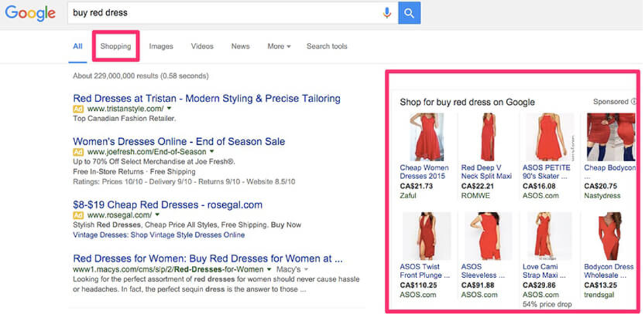Viewport: 644px width, 314px height.
Task: Open the Videos tab
Action: (202, 46)
